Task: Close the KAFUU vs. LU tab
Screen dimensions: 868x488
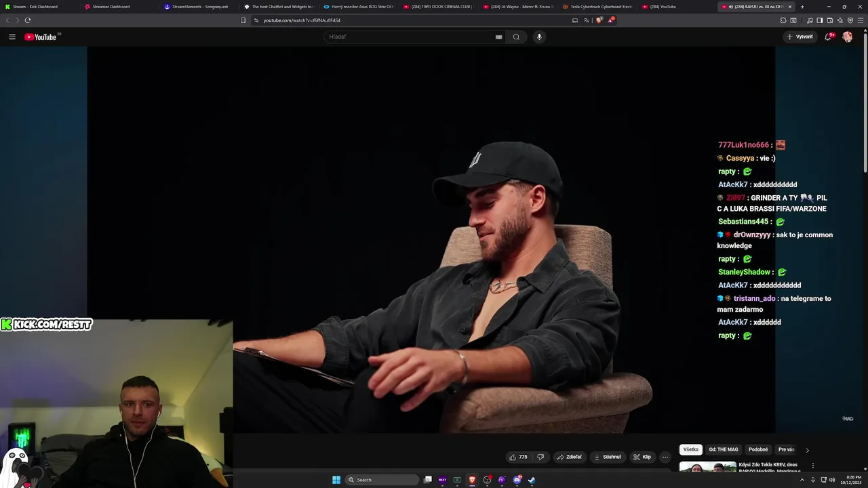Action: pyautogui.click(x=789, y=7)
